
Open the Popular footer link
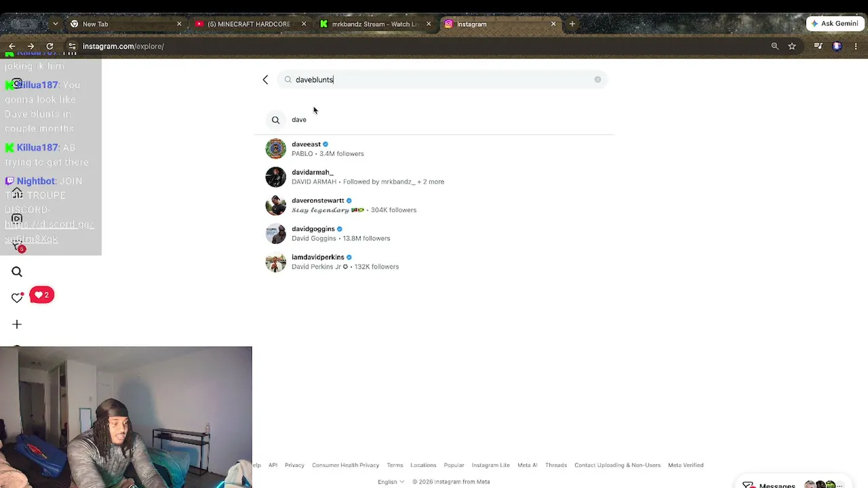(x=454, y=465)
